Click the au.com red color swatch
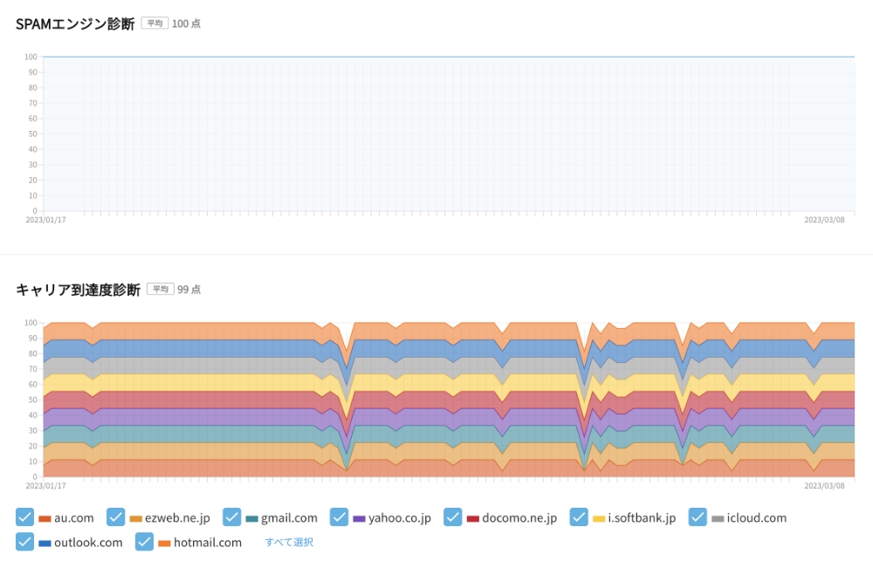 [45, 518]
